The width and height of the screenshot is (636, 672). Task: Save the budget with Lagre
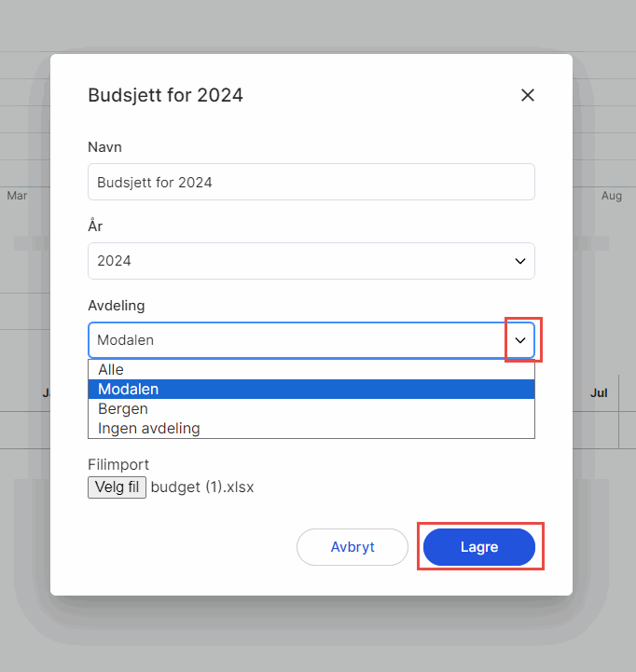(479, 547)
